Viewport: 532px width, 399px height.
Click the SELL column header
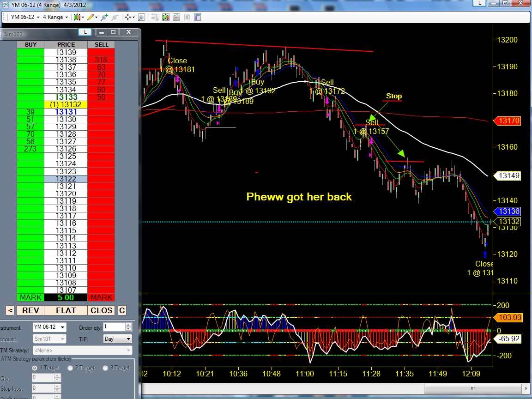[101, 44]
